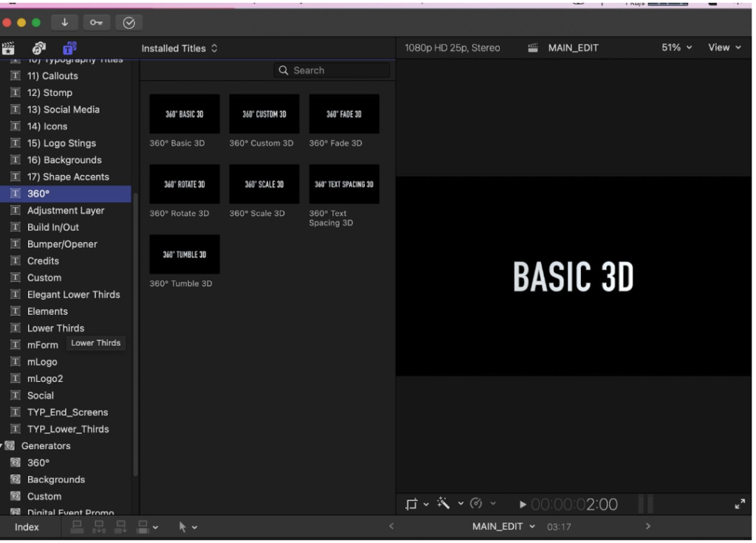Image resolution: width=756 pixels, height=543 pixels.
Task: Open the Elements titles category
Action: [66, 311]
